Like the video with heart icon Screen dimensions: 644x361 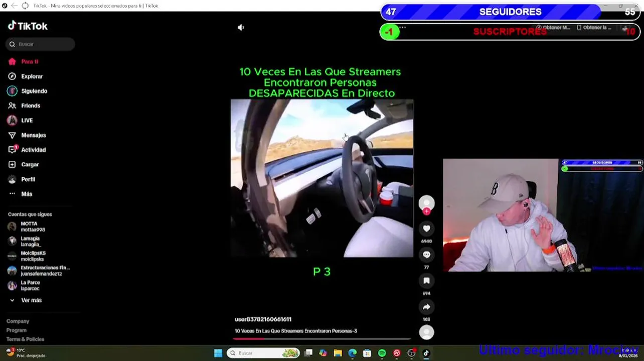pos(426,229)
